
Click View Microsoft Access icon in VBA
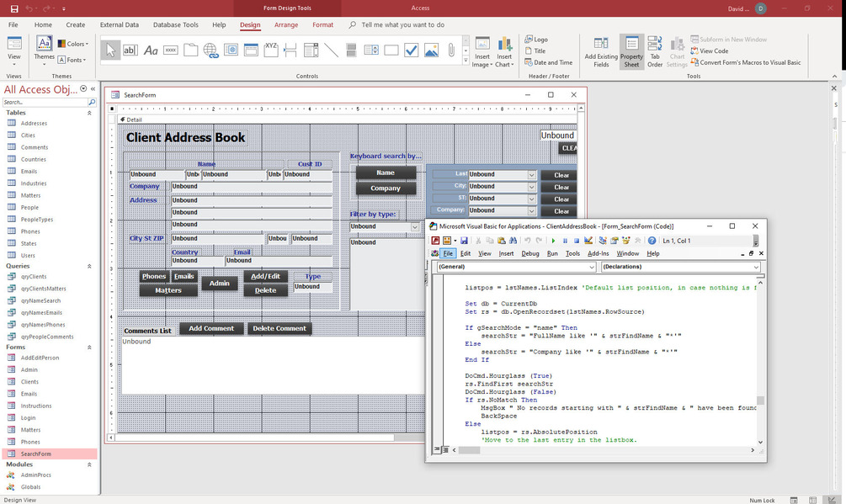(x=435, y=241)
